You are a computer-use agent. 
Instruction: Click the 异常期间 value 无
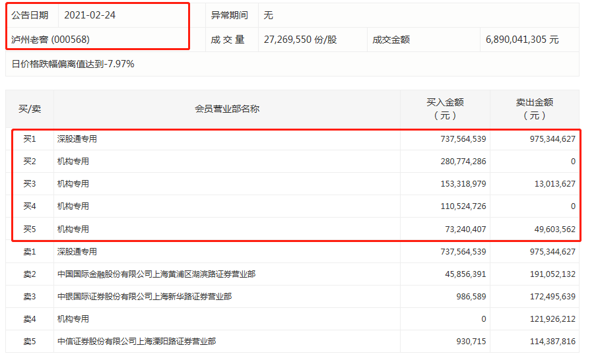point(268,15)
